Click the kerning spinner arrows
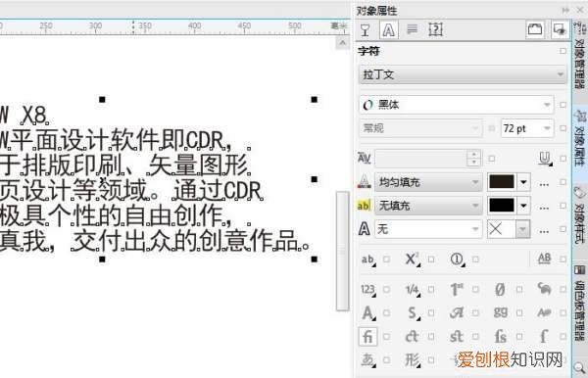588x378 pixels. [474, 158]
